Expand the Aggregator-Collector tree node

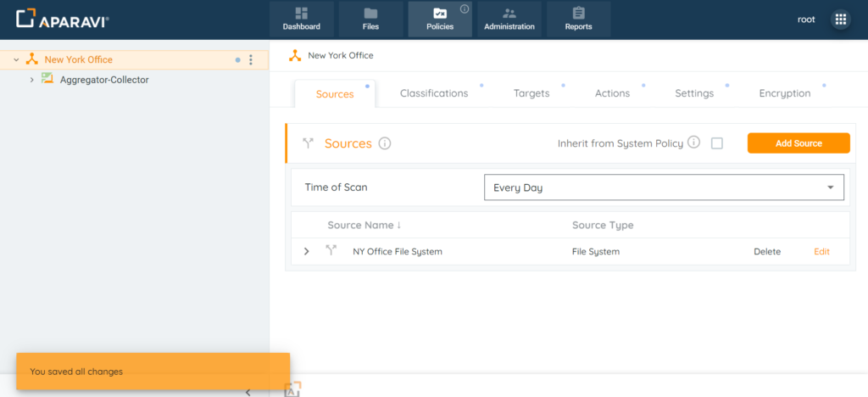[x=32, y=80]
